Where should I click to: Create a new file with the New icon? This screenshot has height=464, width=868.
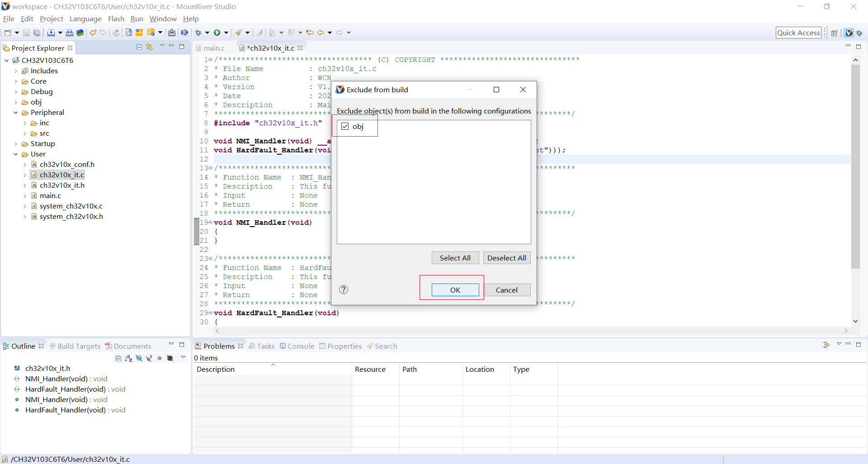(7, 33)
